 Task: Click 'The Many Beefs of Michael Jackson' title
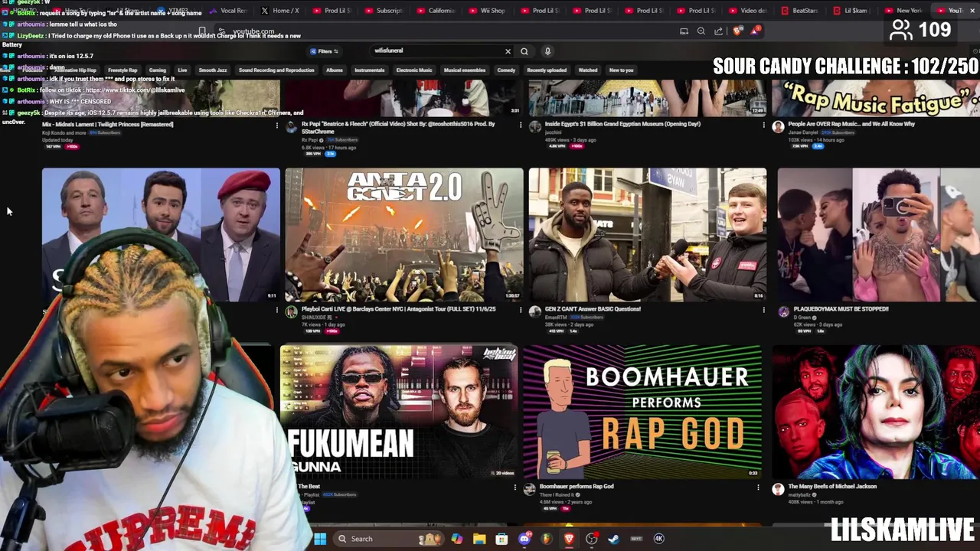click(x=832, y=487)
